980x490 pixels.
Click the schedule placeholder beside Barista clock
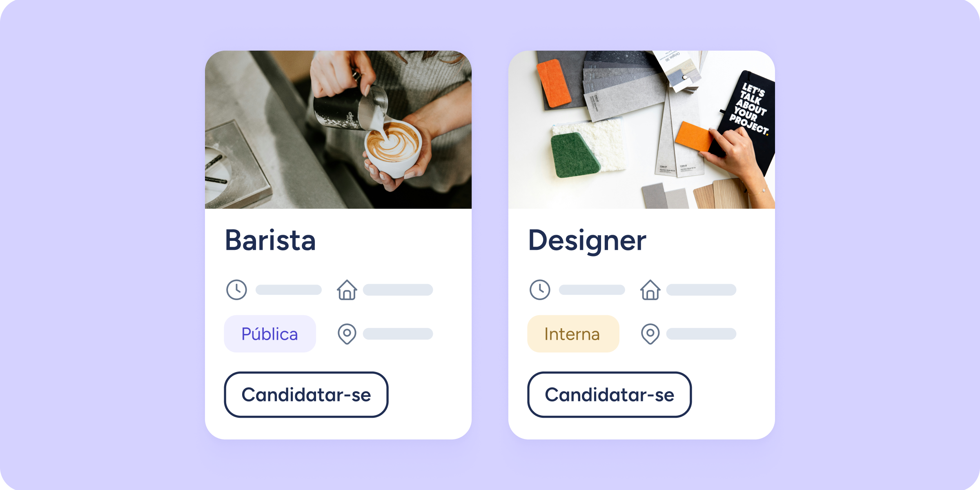coord(289,290)
